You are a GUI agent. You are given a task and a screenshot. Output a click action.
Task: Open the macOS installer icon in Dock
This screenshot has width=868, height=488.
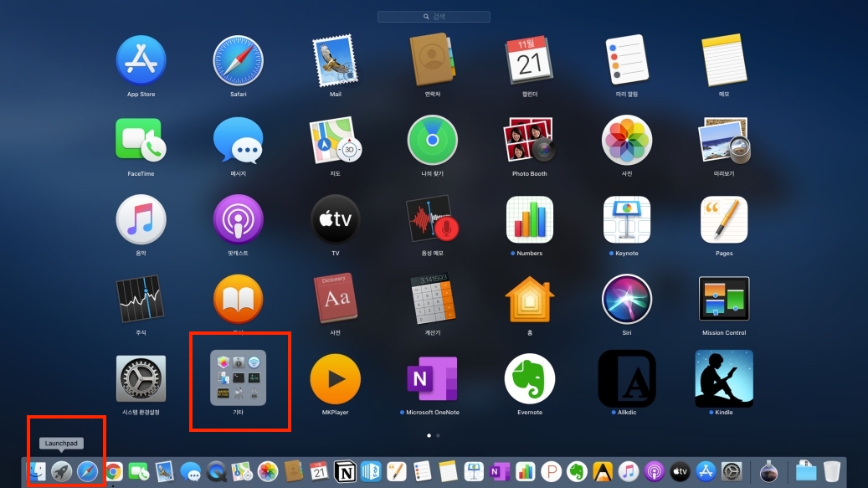768,471
